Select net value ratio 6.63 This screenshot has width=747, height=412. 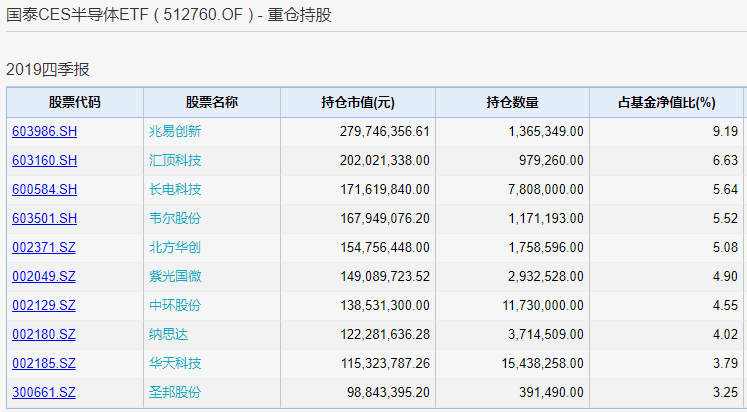725,161
